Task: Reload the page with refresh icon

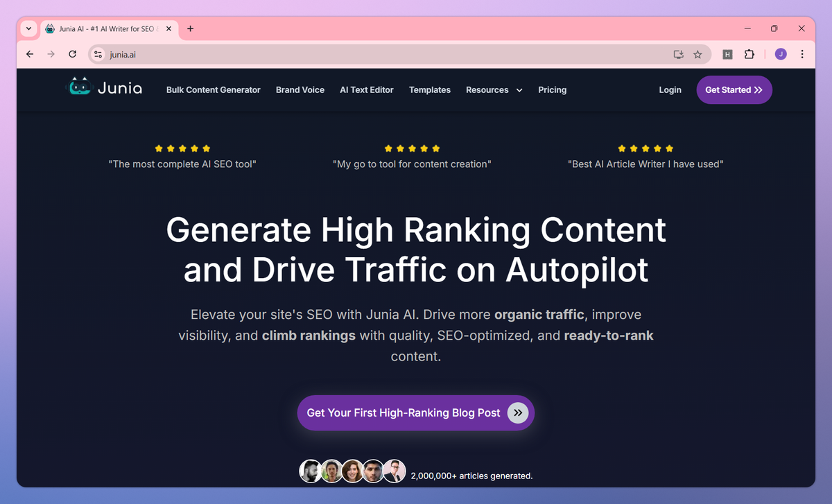Action: (72, 54)
